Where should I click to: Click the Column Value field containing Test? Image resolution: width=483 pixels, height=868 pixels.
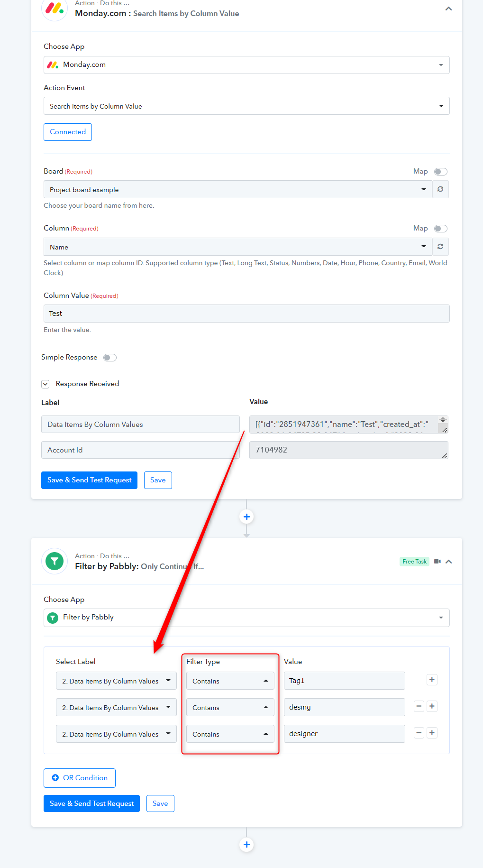click(246, 314)
